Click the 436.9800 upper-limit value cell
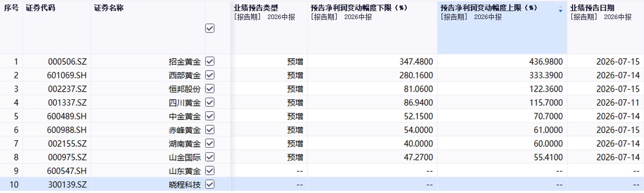The image size is (644, 193). point(502,61)
